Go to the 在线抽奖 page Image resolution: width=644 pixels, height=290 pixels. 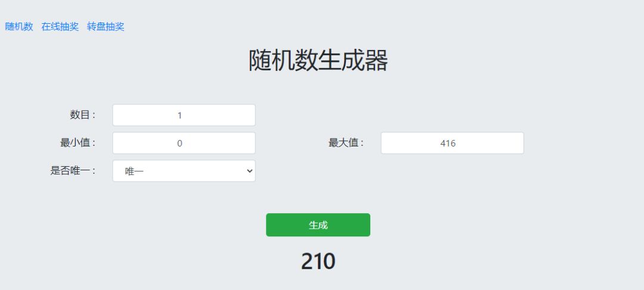pos(60,27)
